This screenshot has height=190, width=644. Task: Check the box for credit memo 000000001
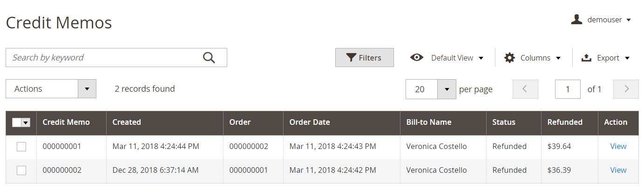(21, 147)
